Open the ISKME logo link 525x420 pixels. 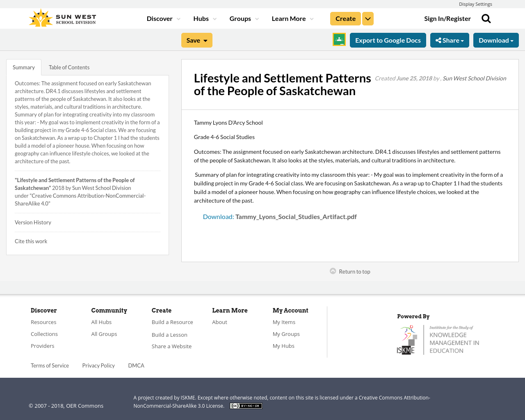pos(438,339)
